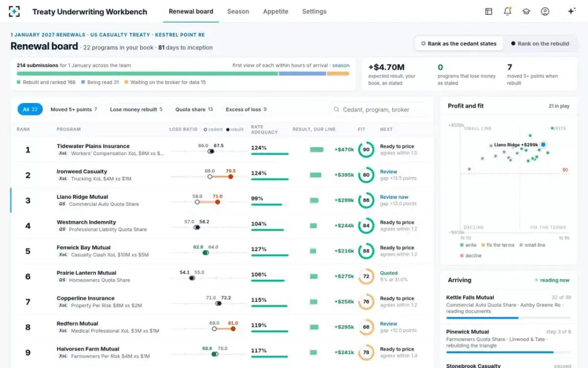The image size is (588, 368).
Task: Open the notifications bell
Action: point(508,11)
